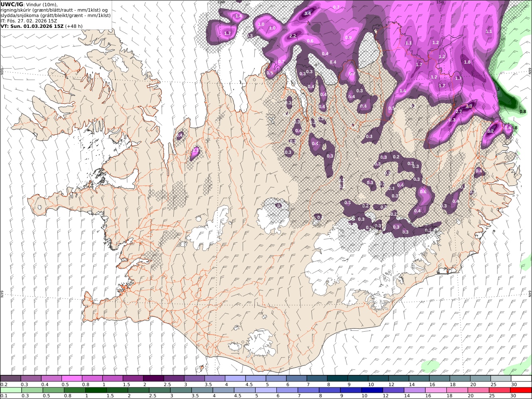Select the dark plum 0.2 swatch in top legend row
The height and width of the screenshot is (399, 532).
(x=10, y=379)
